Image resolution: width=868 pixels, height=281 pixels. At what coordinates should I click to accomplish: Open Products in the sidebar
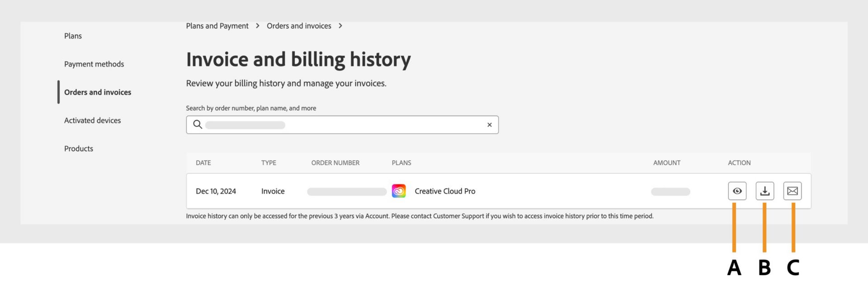point(79,148)
